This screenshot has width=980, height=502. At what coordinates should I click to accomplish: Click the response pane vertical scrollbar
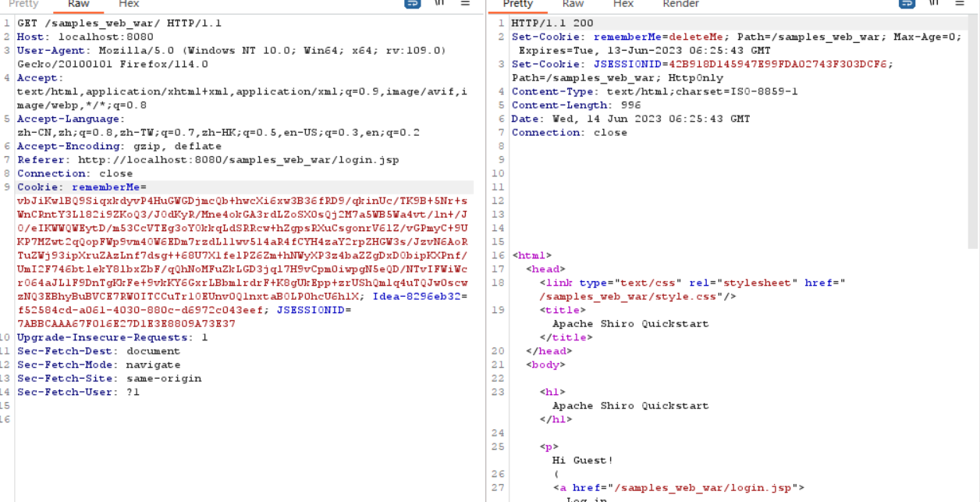(x=972, y=133)
